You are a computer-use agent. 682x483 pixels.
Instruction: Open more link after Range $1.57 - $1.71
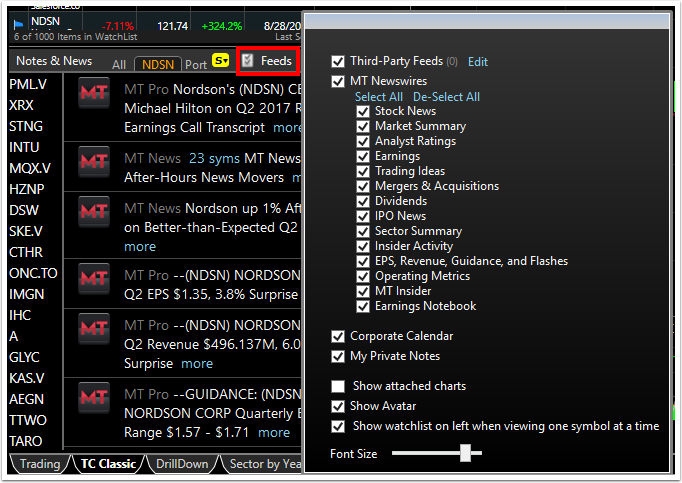[274, 433]
